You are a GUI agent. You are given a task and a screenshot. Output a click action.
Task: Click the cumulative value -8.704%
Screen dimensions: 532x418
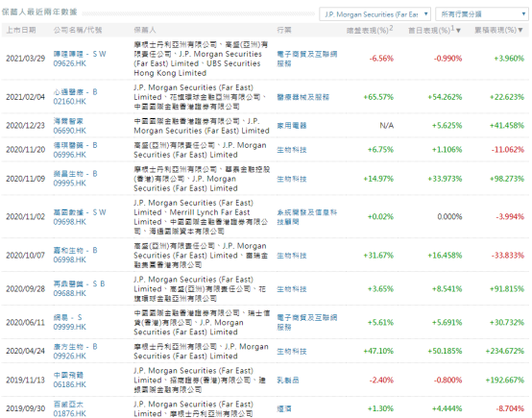coord(510,408)
